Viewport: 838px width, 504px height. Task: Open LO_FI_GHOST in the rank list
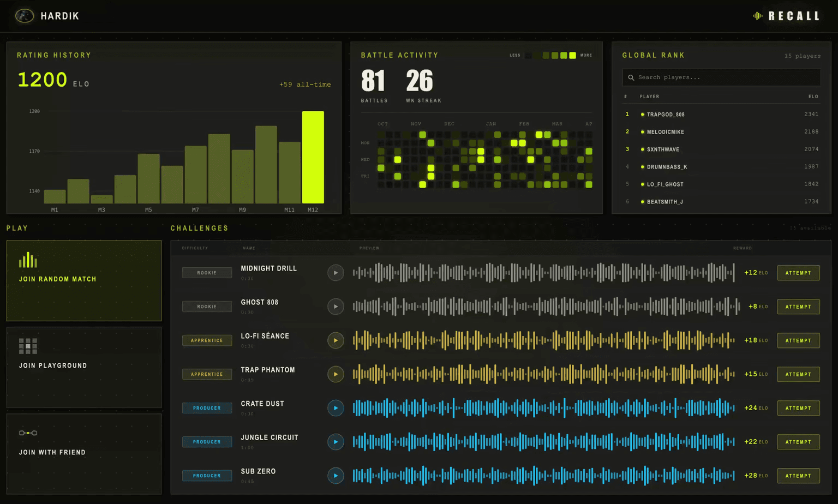(x=721, y=184)
